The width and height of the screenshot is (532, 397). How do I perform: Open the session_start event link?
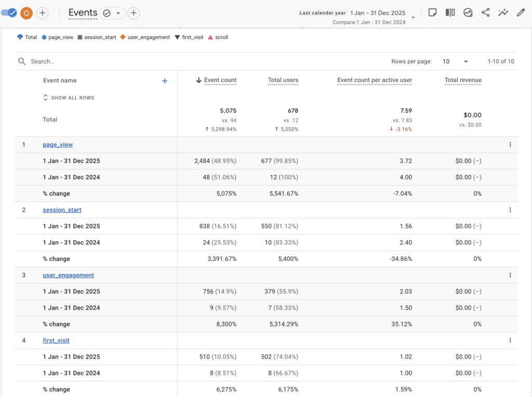62,210
